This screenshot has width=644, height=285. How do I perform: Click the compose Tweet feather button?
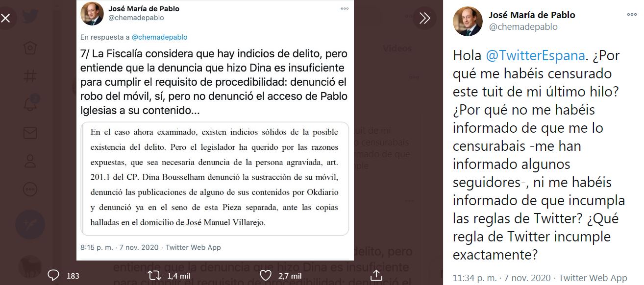point(30,224)
